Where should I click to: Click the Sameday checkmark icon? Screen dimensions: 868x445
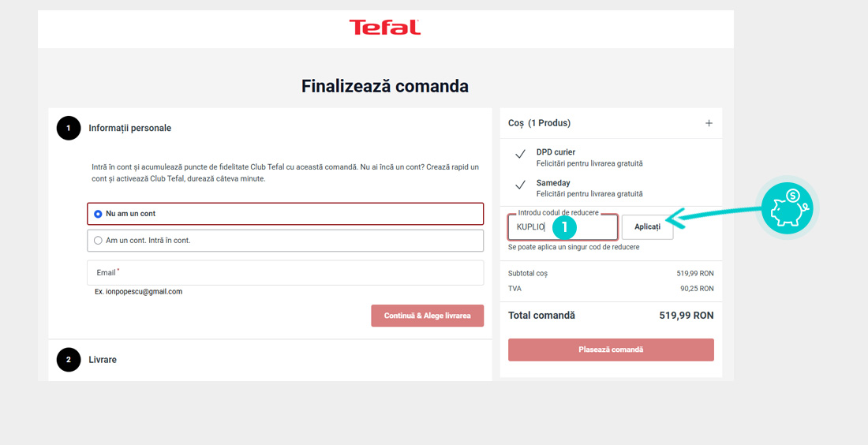click(x=520, y=185)
